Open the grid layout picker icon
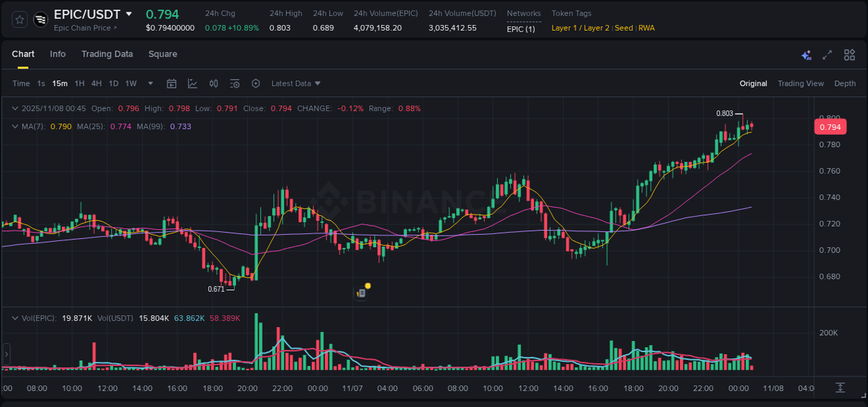Viewport: 868px width, 407px height. coord(849,54)
